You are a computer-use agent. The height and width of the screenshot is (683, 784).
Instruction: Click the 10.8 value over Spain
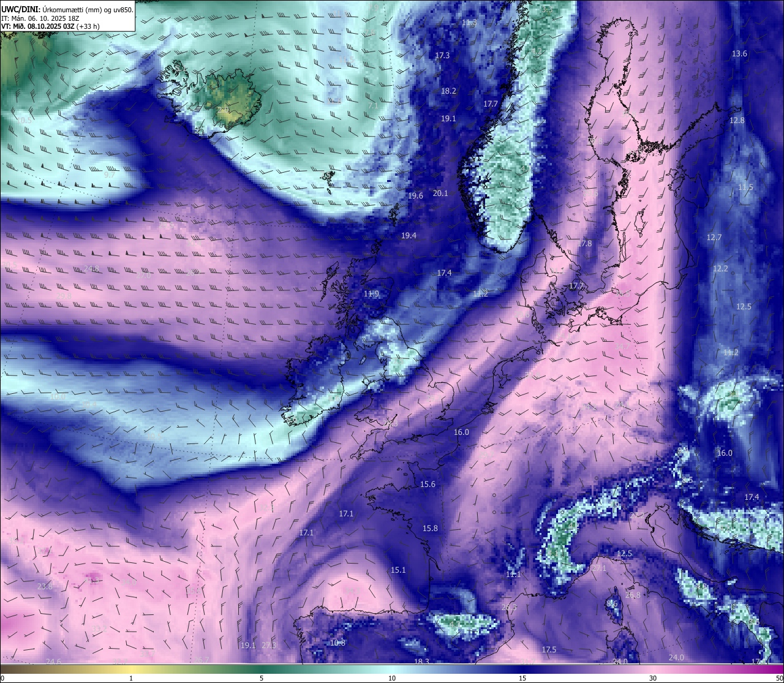(337, 643)
